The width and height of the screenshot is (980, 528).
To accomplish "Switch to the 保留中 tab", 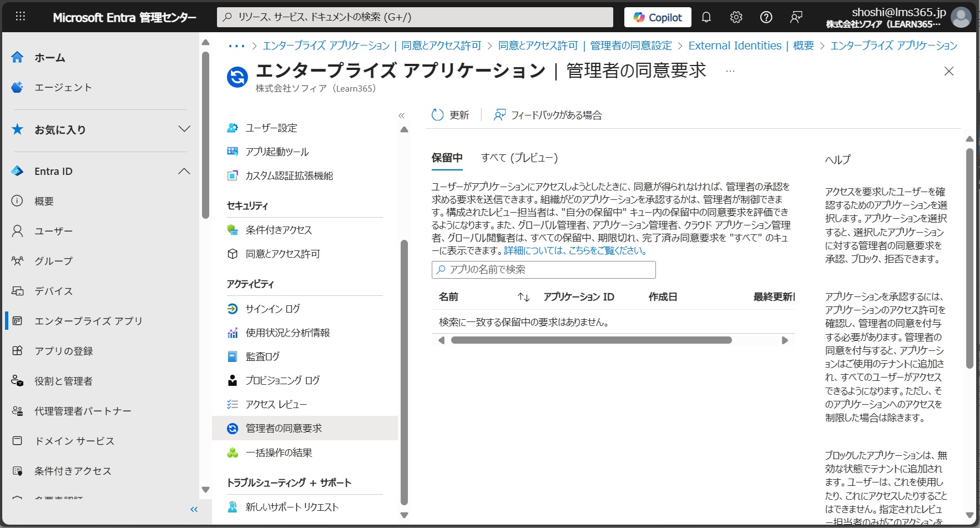I will [x=447, y=158].
